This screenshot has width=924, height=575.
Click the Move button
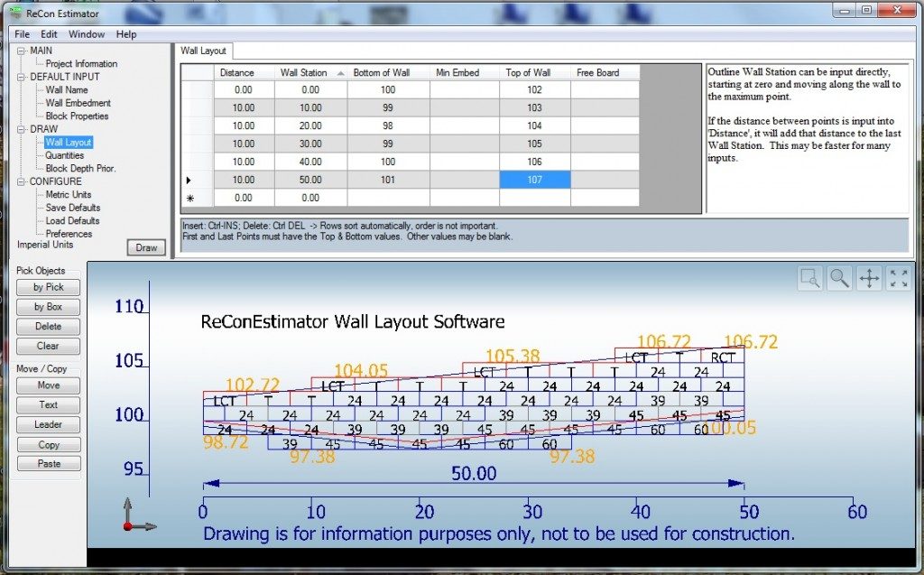49,385
